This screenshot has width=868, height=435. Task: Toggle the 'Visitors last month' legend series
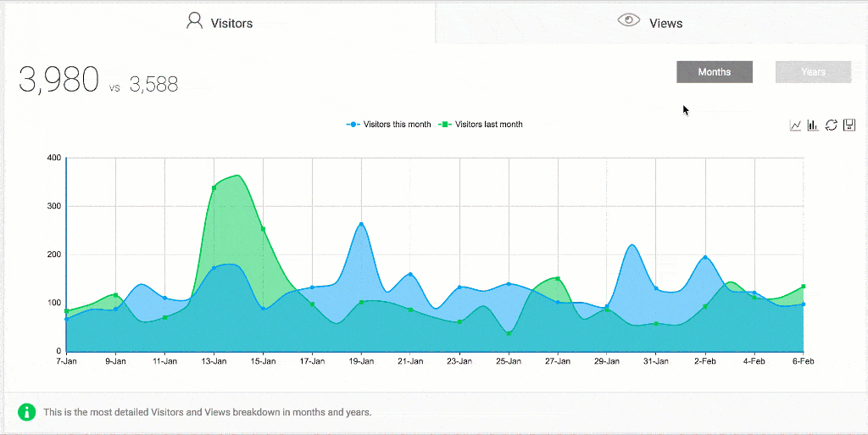click(x=481, y=125)
